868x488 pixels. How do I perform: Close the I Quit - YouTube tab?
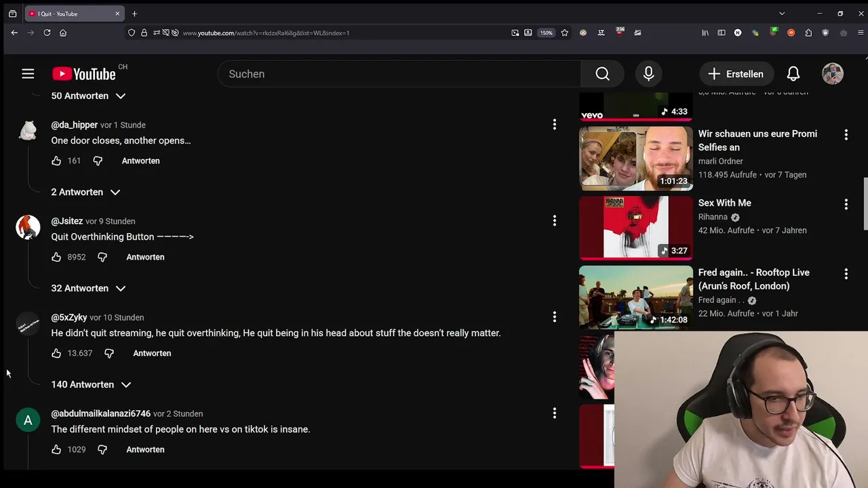117,14
